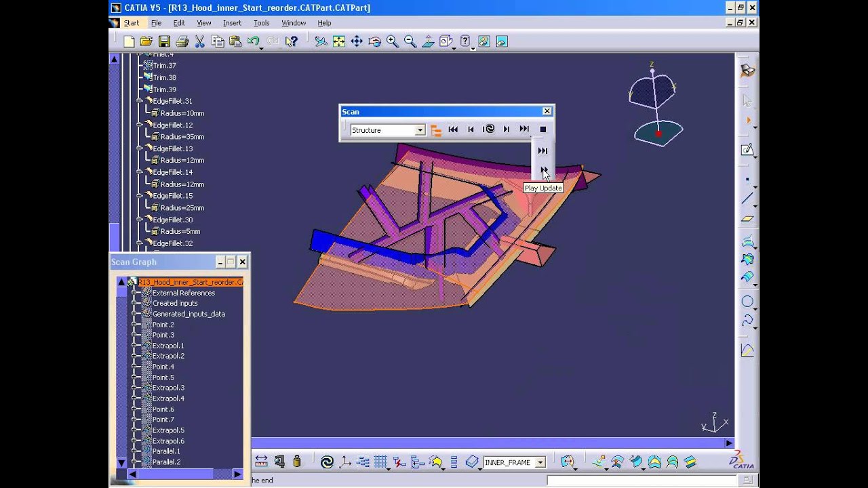Open the Start menu

(x=131, y=23)
